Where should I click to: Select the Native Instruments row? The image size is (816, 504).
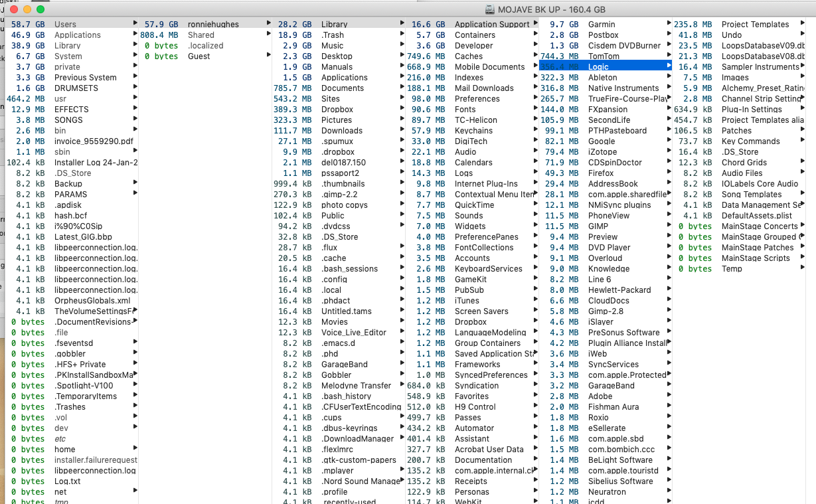(606, 88)
